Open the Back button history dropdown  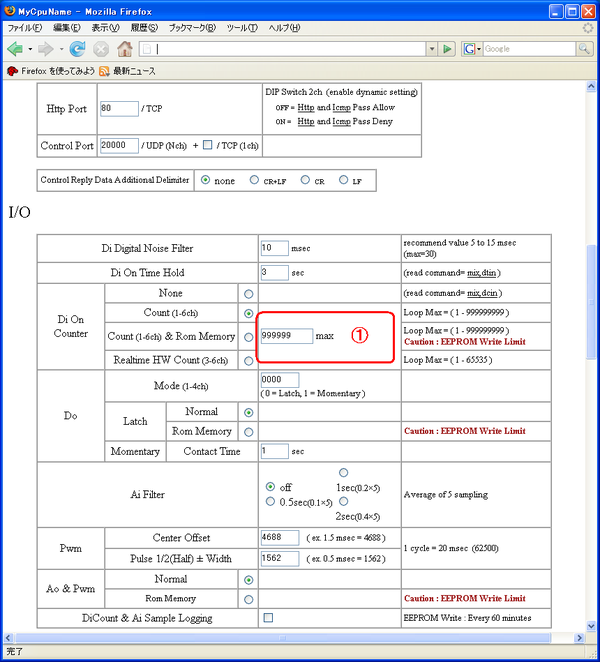click(x=30, y=49)
